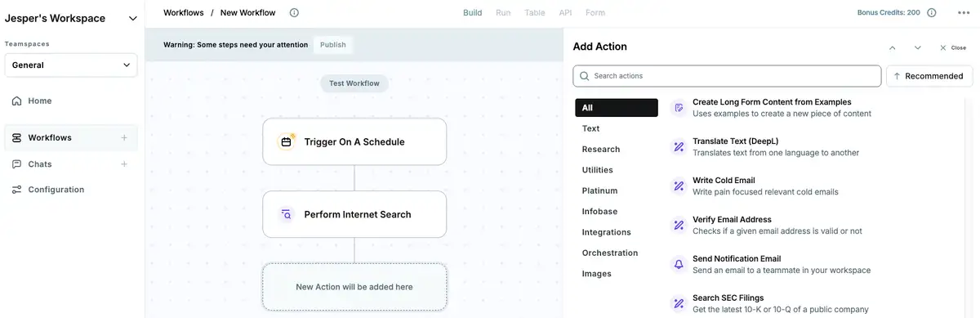Click the Configuration sliders icon
Image resolution: width=980 pixels, height=318 pixels.
17,190
